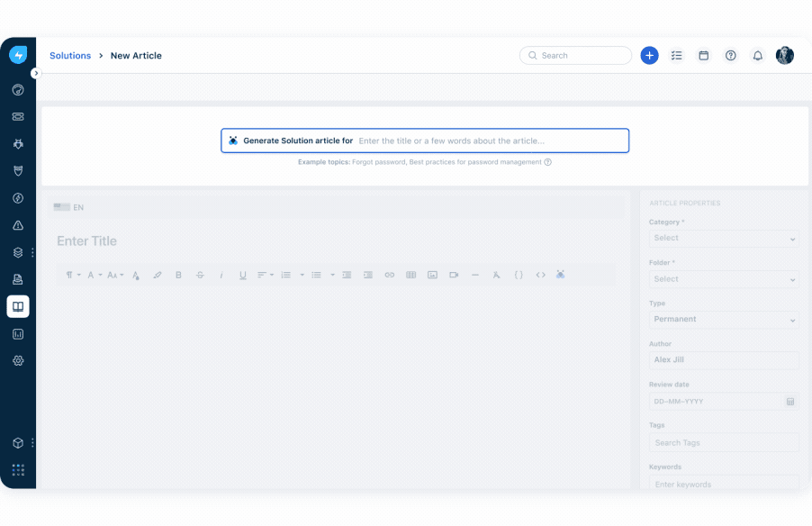Open the font size AA dropdown

point(115,276)
